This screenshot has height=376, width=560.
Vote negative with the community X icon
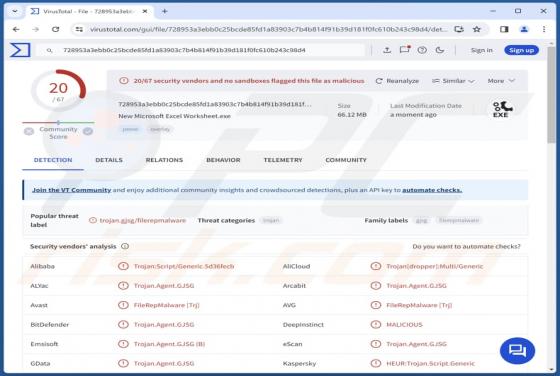click(x=29, y=131)
